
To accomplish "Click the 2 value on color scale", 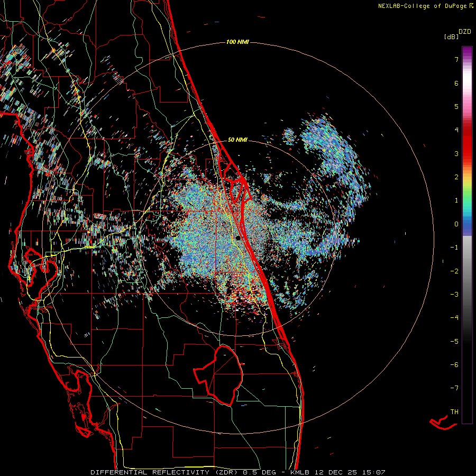I will 456,177.
